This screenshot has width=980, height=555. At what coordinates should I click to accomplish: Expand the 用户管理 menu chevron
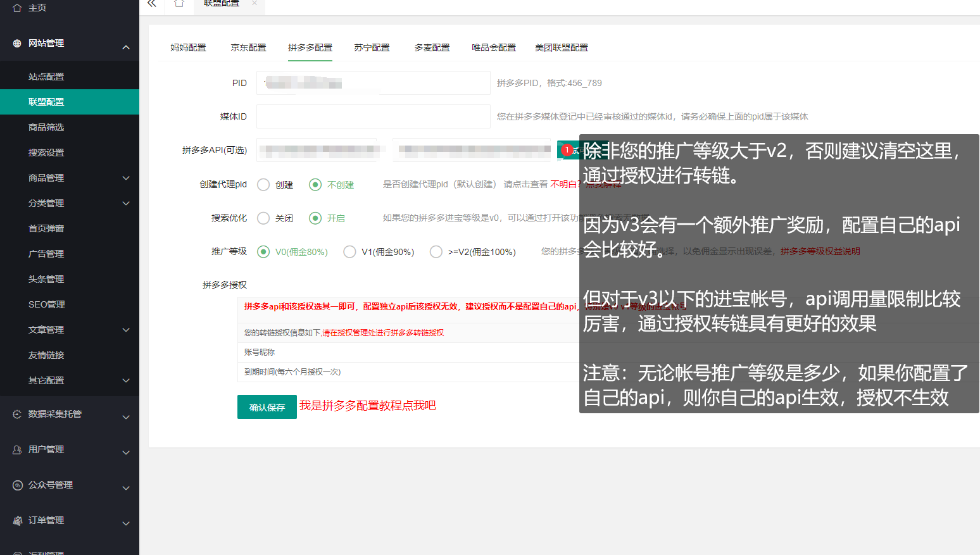click(x=126, y=452)
